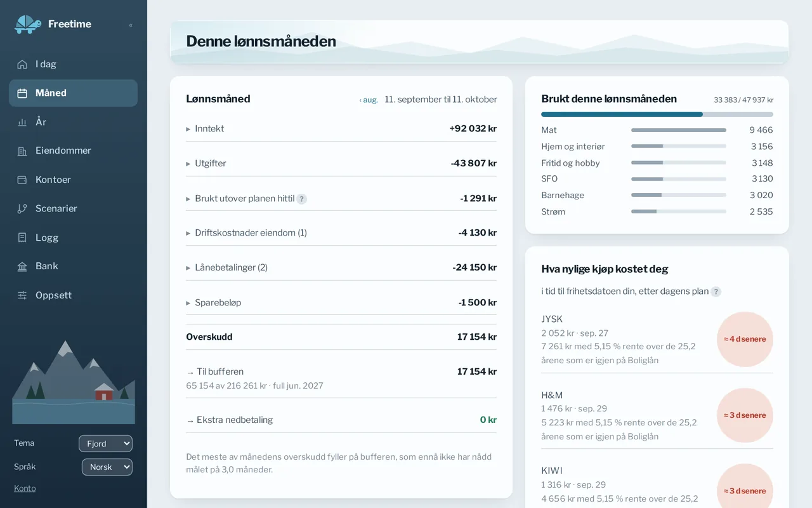Click the Overskudd 17 154 kr value
Image resolution: width=812 pixels, height=508 pixels.
click(477, 337)
